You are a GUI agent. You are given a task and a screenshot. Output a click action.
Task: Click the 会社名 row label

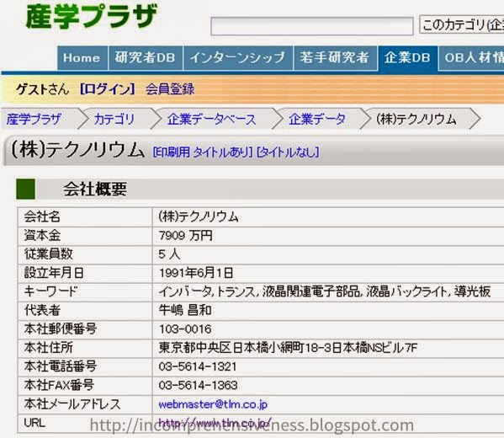[42, 217]
